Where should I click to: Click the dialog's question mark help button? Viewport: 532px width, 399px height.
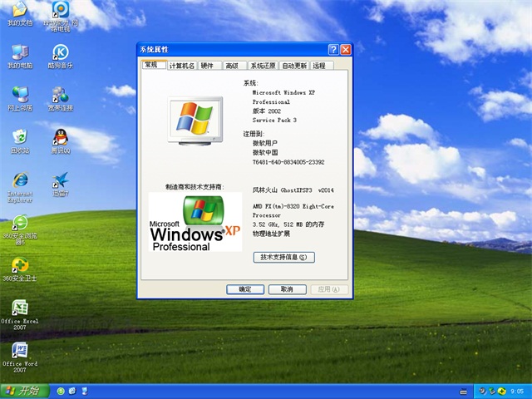click(333, 50)
